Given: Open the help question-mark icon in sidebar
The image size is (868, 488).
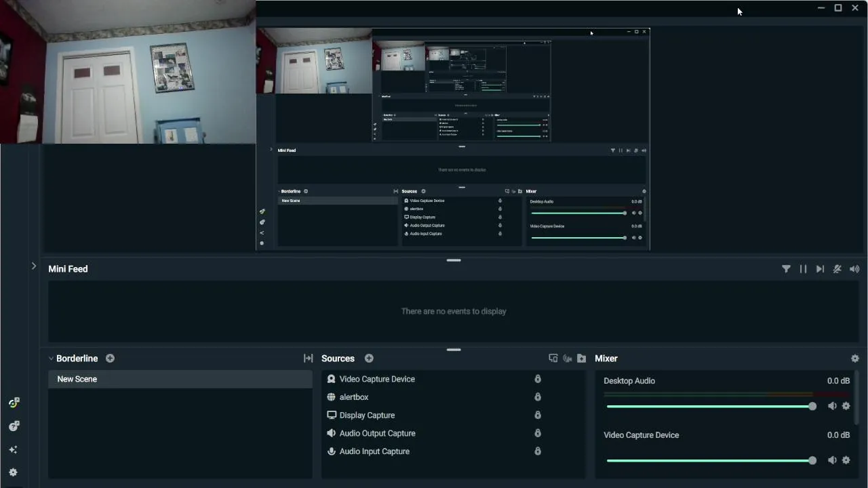Looking at the screenshot, I should [14, 426].
